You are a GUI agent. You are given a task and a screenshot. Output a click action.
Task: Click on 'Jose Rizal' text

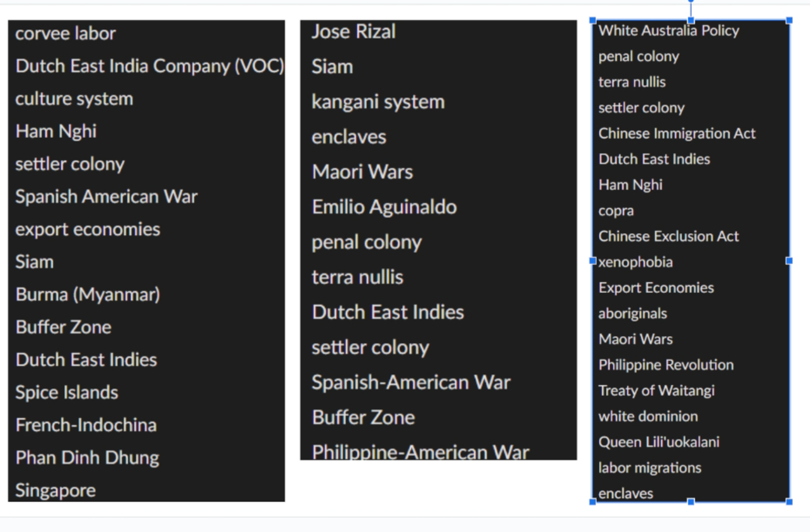tap(354, 31)
